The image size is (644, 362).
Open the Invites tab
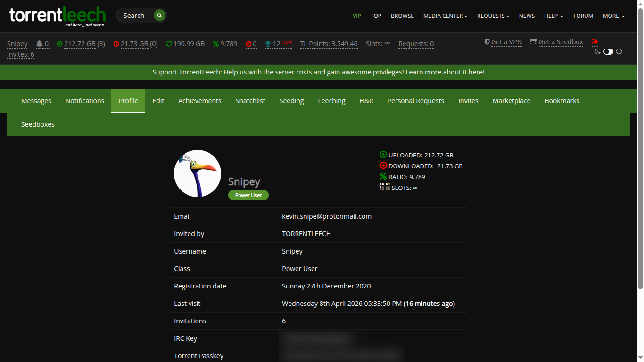point(468,101)
